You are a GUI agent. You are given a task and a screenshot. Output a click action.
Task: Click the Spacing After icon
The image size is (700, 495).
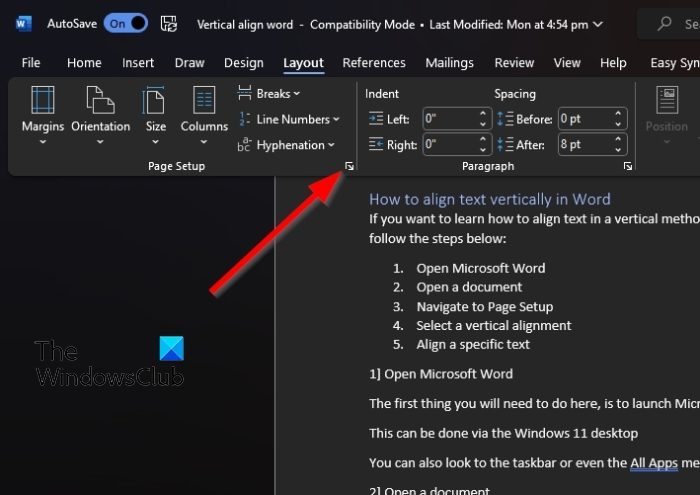[x=505, y=145]
